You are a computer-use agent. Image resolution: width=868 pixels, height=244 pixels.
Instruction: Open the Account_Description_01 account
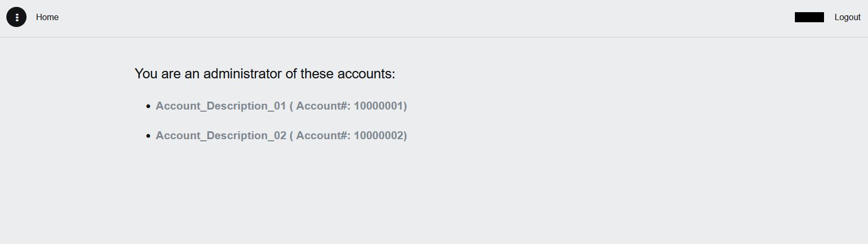pos(220,106)
